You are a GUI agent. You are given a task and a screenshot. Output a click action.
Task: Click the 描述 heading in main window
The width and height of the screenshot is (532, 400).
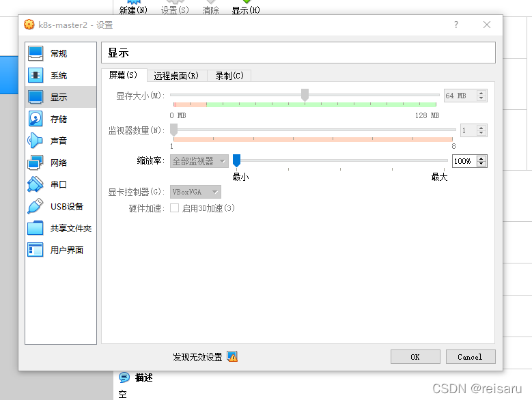pyautogui.click(x=144, y=377)
